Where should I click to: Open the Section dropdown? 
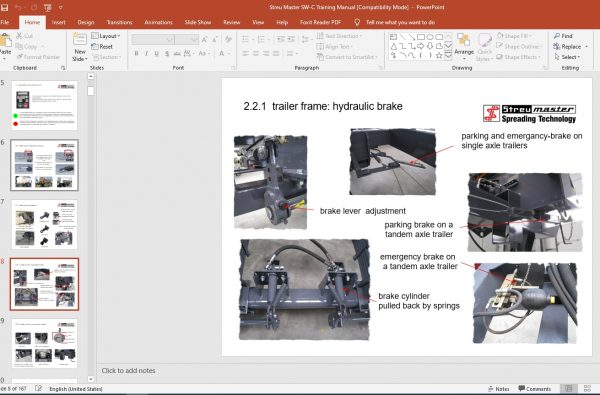tap(106, 57)
